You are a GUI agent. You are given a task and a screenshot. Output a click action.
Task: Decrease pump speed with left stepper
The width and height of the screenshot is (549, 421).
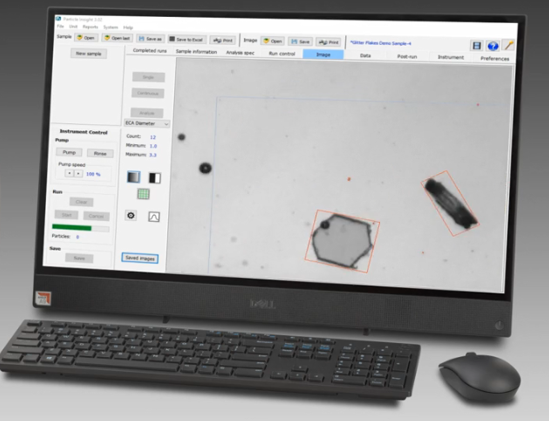[x=69, y=173]
